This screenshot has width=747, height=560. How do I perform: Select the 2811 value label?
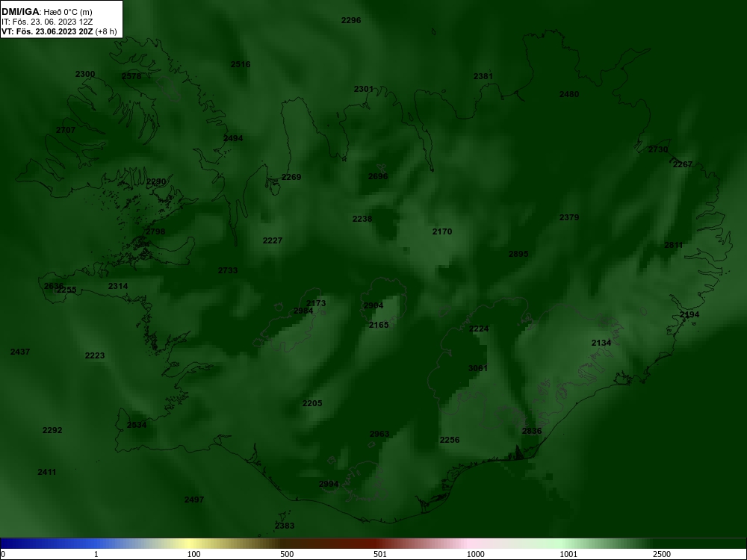pyautogui.click(x=674, y=245)
